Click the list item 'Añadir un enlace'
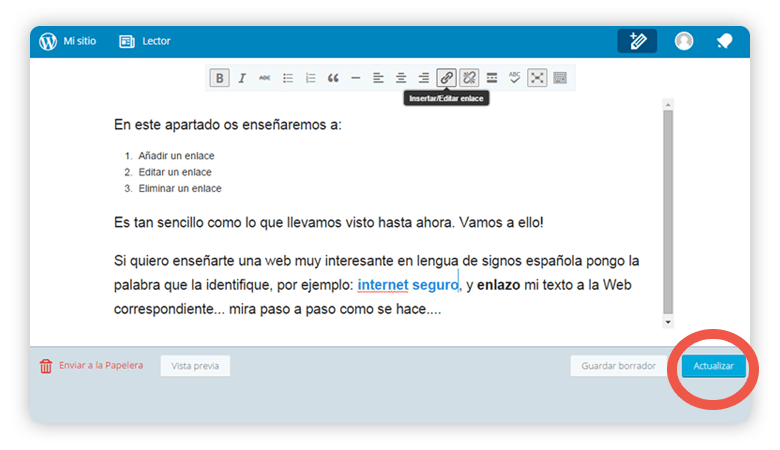The height and width of the screenshot is (450, 780). pos(177,156)
